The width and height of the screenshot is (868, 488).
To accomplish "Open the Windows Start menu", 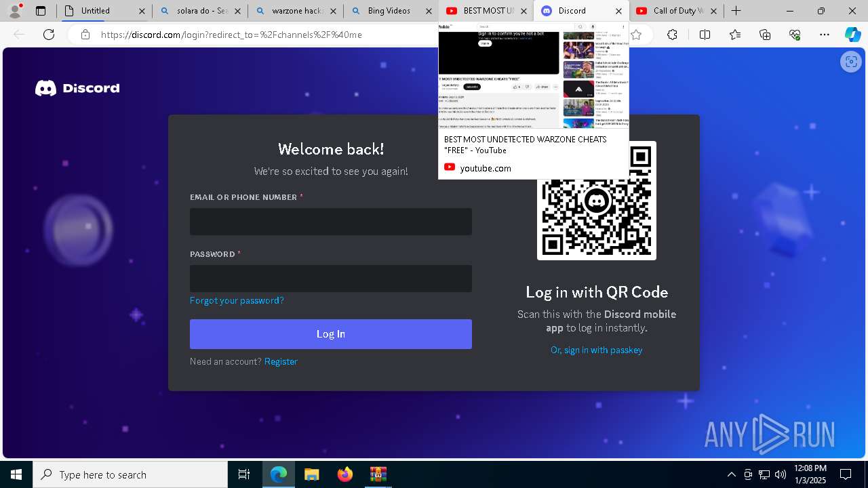I will [16, 474].
